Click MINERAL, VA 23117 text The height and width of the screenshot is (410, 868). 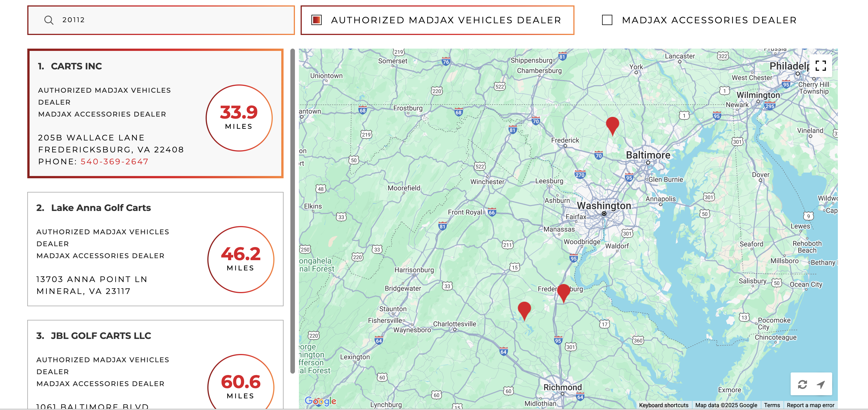[83, 291]
